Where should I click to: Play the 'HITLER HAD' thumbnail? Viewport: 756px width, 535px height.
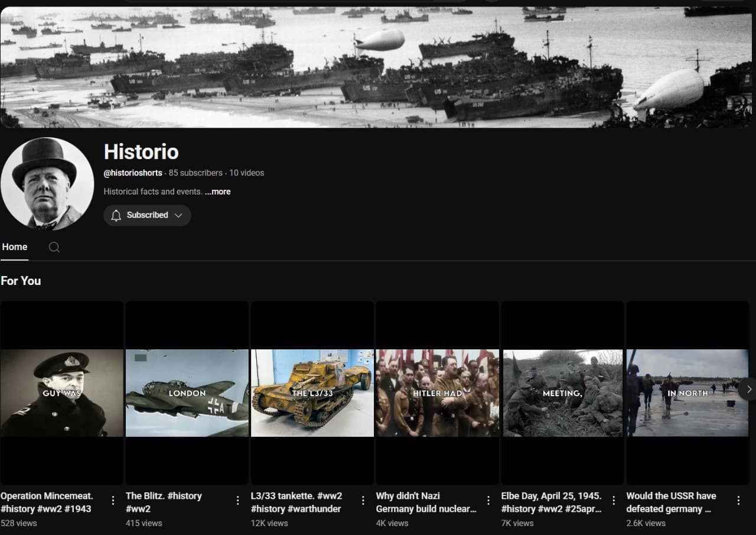pyautogui.click(x=438, y=393)
